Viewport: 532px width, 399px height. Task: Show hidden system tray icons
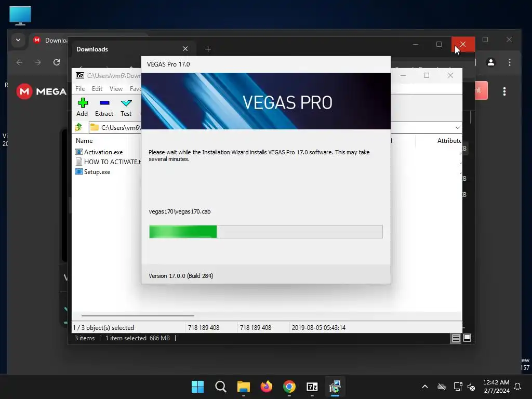point(425,387)
